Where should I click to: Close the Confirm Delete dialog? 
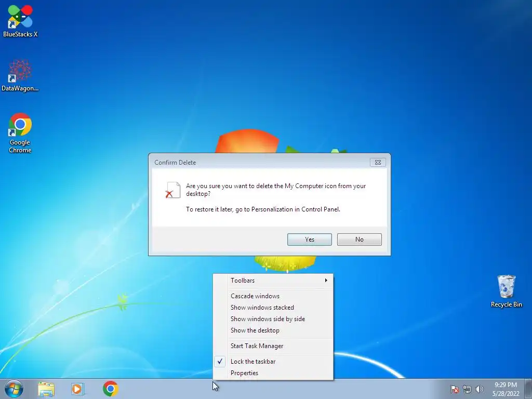pos(378,162)
